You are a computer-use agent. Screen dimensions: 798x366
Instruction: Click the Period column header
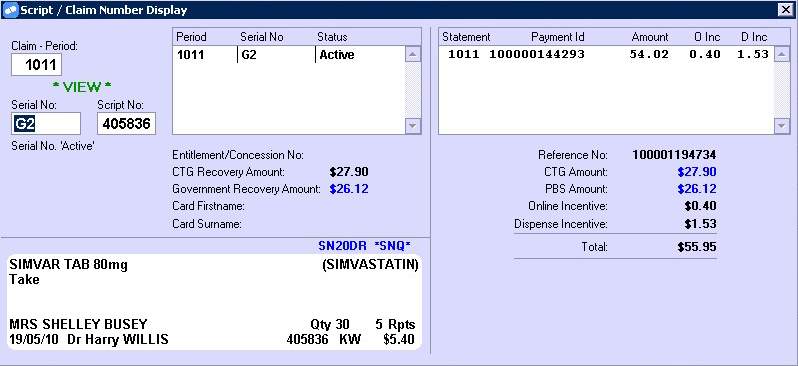191,37
